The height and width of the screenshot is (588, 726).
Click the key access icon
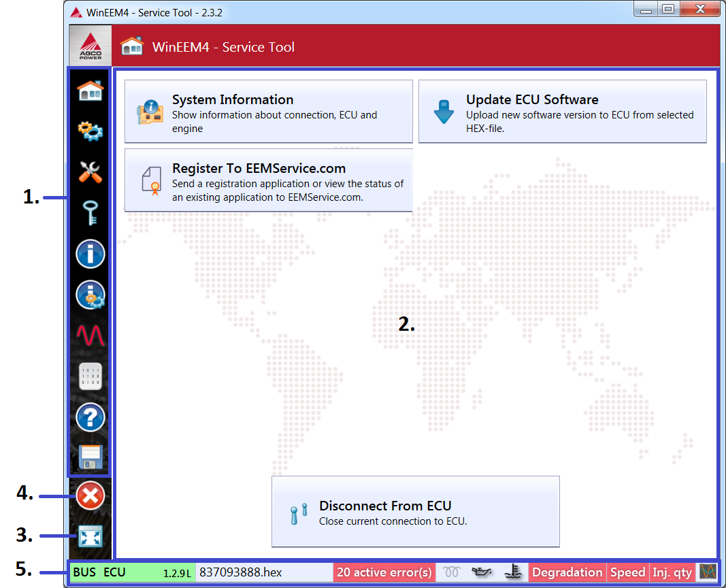pyautogui.click(x=90, y=213)
